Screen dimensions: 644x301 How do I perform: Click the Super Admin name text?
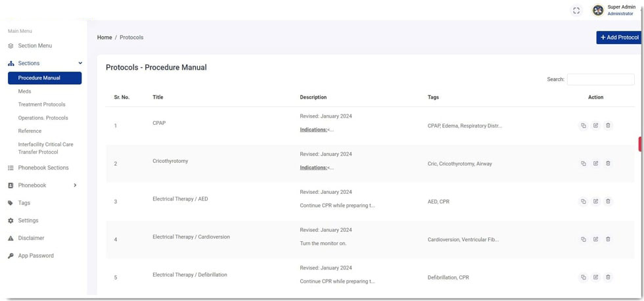click(x=622, y=7)
